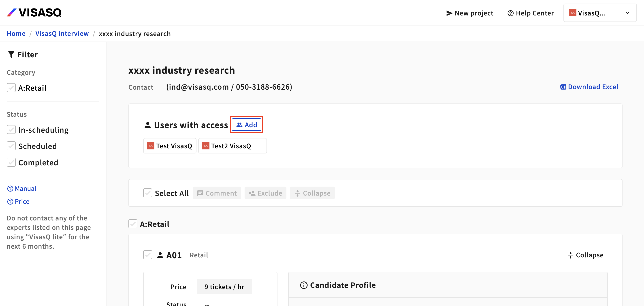Open the Manual help link
This screenshot has height=306, width=644.
[25, 188]
